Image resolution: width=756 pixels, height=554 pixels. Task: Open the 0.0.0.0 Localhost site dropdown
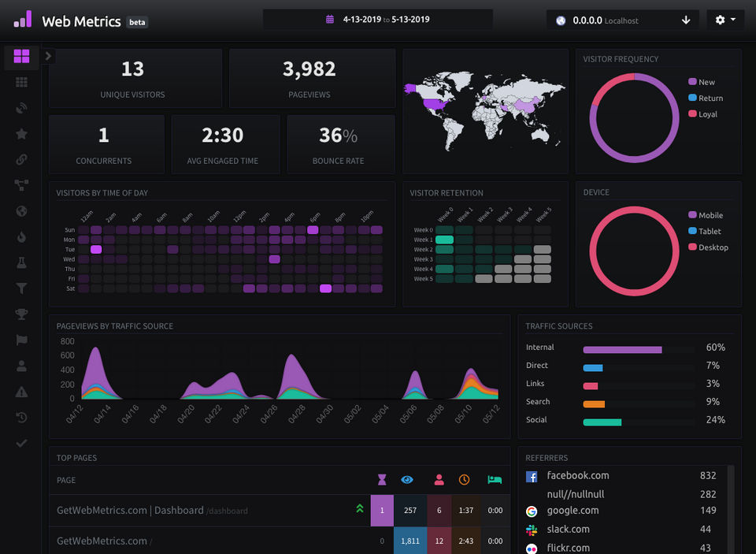(622, 20)
